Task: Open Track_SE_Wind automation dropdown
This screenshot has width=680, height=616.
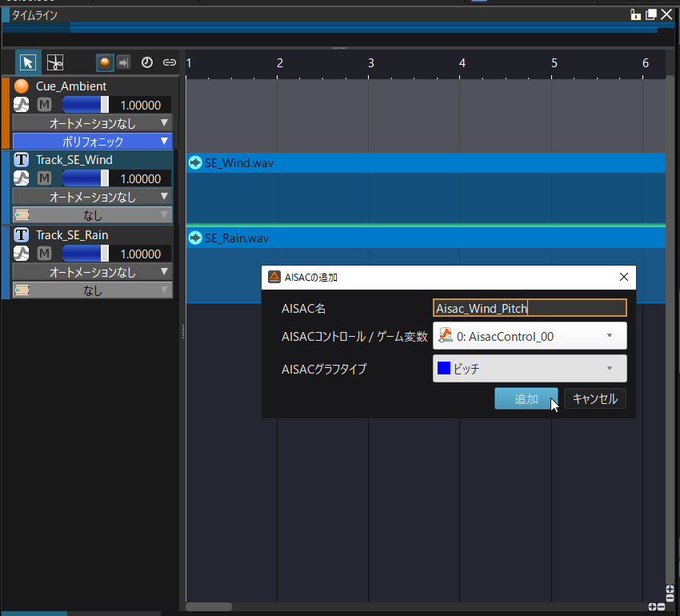Action: click(92, 197)
